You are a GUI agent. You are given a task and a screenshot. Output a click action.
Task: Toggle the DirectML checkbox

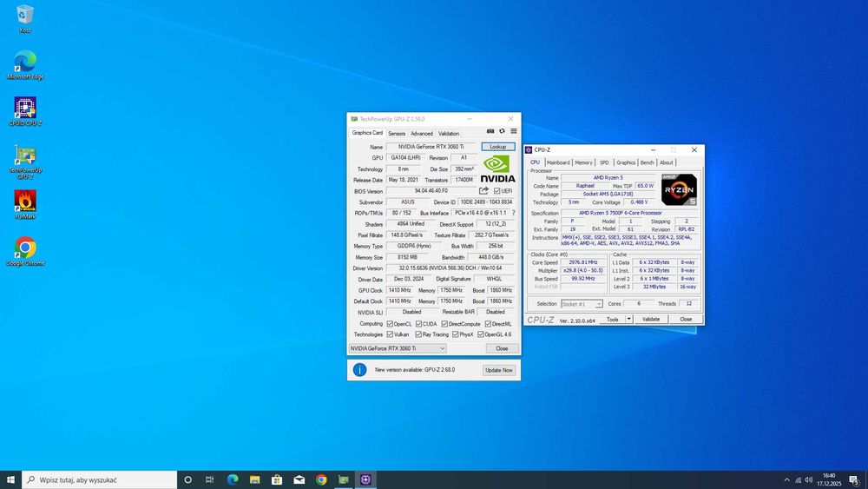pos(488,324)
